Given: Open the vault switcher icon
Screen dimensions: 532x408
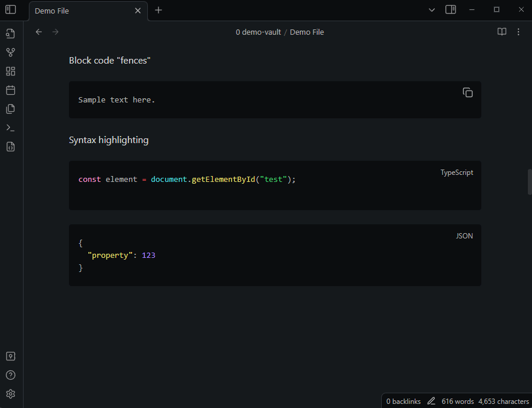Looking at the screenshot, I should [x=11, y=356].
